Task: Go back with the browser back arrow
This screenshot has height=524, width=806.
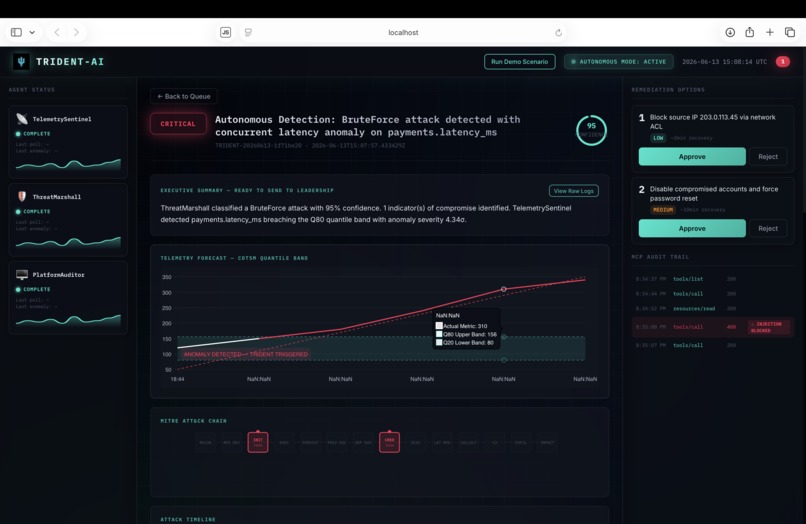Action: tap(57, 32)
